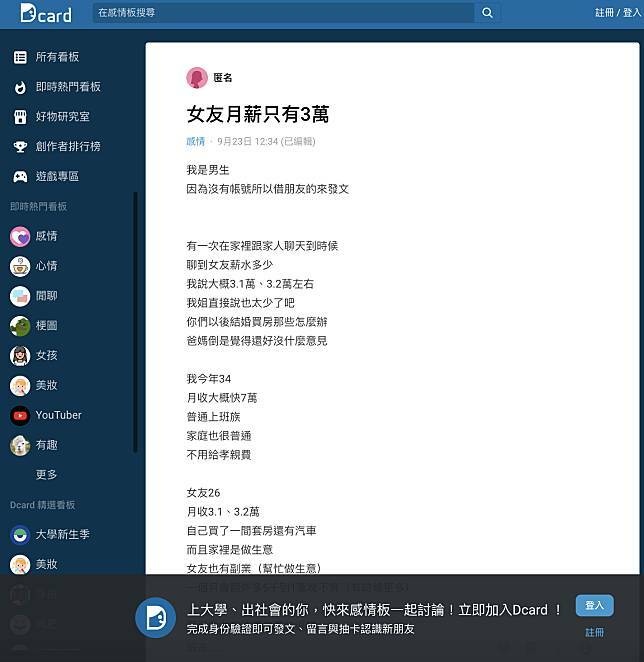The image size is (644, 662).
Task: Open 所有看板 list icon
Action: pyautogui.click(x=20, y=57)
